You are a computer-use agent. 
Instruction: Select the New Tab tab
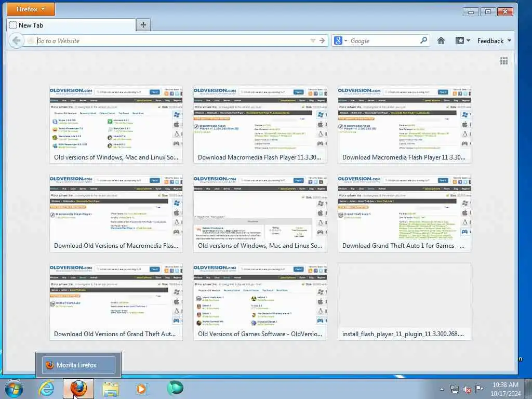tap(71, 25)
